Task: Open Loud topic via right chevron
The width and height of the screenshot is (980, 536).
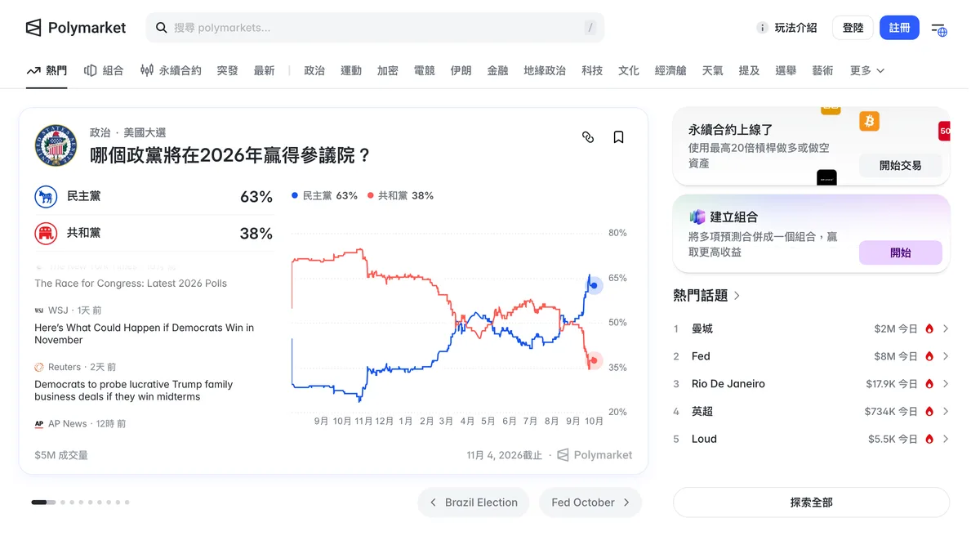Action: pyautogui.click(x=946, y=440)
